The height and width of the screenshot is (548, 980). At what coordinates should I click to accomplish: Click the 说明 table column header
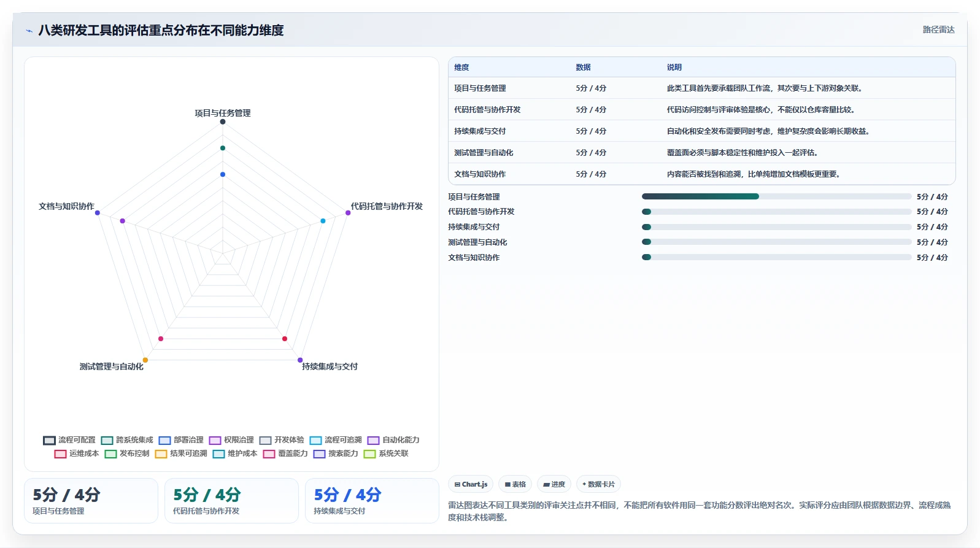(x=674, y=68)
